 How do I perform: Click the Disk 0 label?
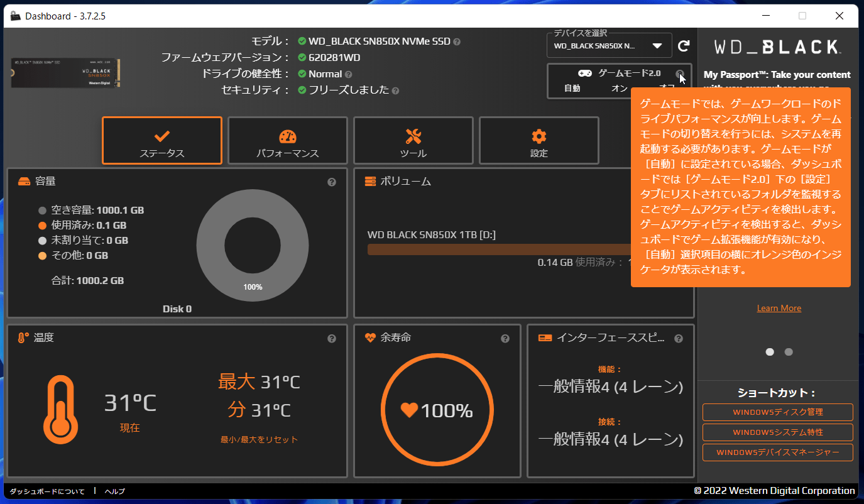click(177, 309)
